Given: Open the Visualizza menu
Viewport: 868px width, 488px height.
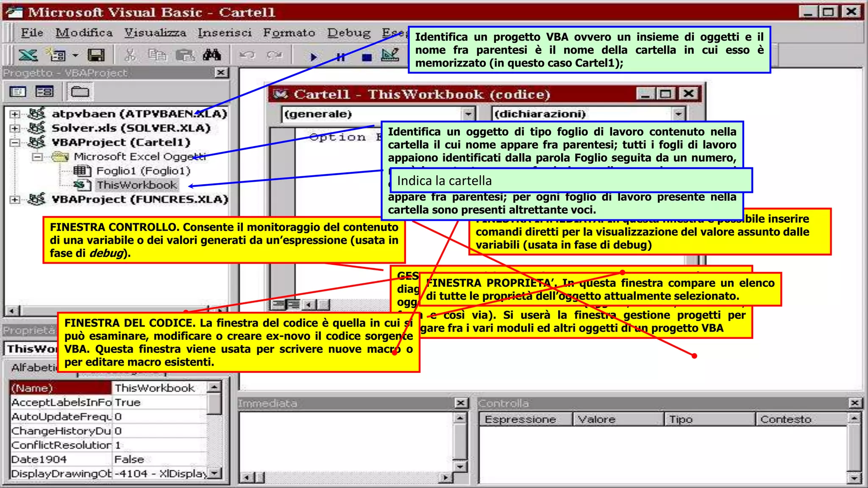Looking at the screenshot, I should point(155,33).
